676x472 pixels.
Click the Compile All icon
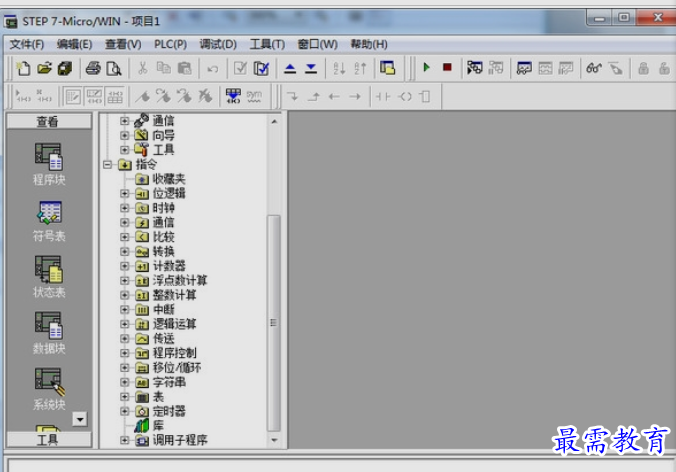pos(261,68)
